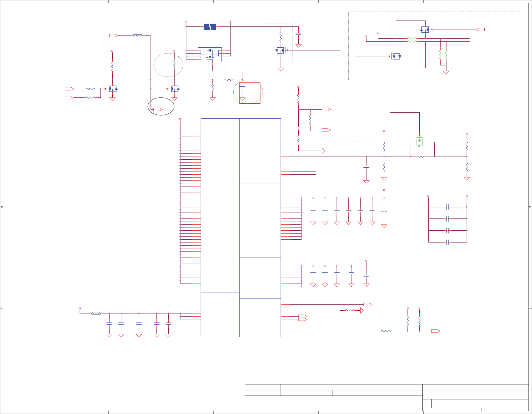Screen dimensions: 532x414
Task: Click the output port below two pull-up resistors
Action: pos(436,331)
